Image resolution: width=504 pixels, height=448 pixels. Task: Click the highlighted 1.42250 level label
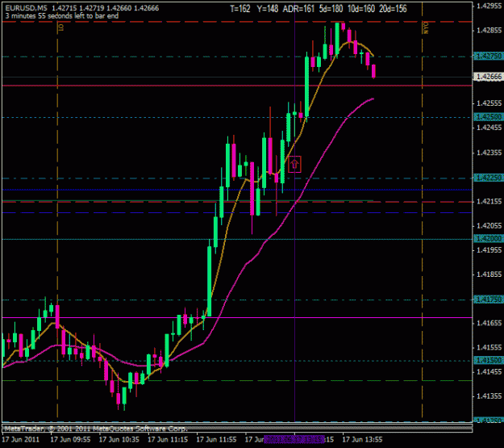point(488,178)
